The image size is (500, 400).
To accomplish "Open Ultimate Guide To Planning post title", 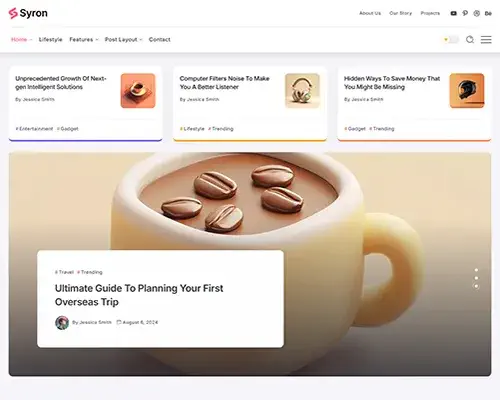I will tap(139, 295).
